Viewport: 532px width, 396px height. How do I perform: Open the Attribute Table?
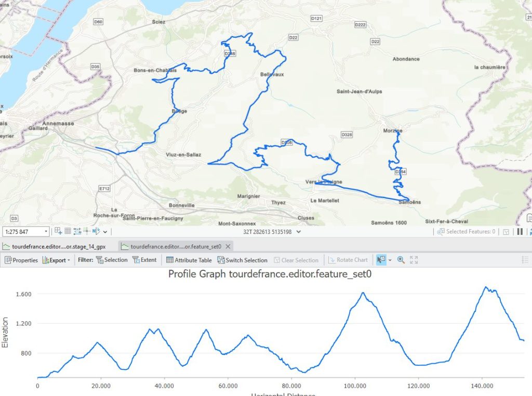(x=189, y=260)
